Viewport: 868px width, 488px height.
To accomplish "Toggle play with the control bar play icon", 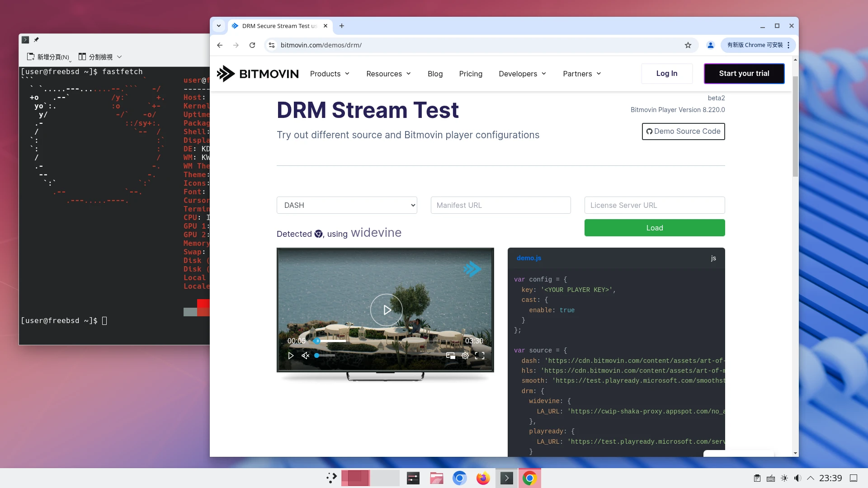I will tap(291, 356).
